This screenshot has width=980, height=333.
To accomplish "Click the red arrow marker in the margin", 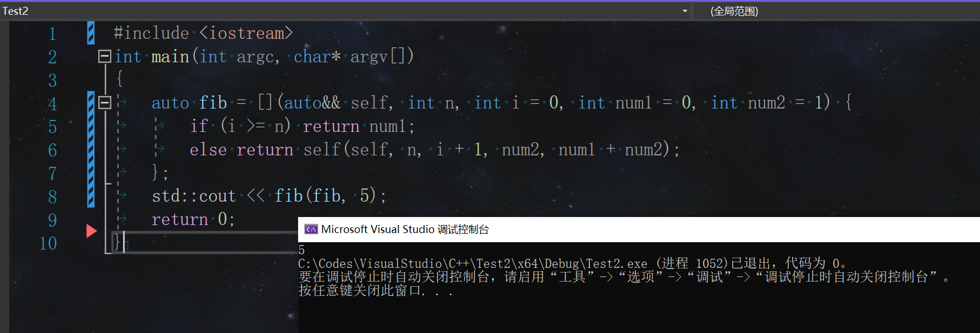I will 91,231.
